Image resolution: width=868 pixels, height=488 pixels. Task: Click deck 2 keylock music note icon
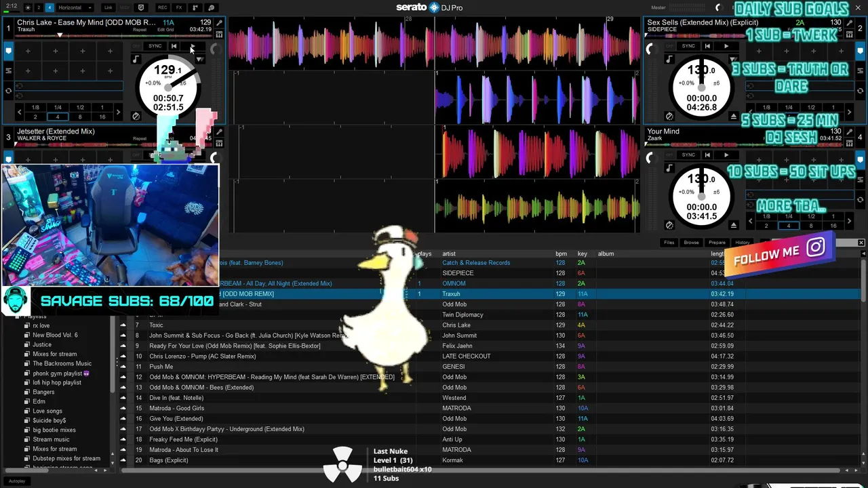tap(669, 60)
